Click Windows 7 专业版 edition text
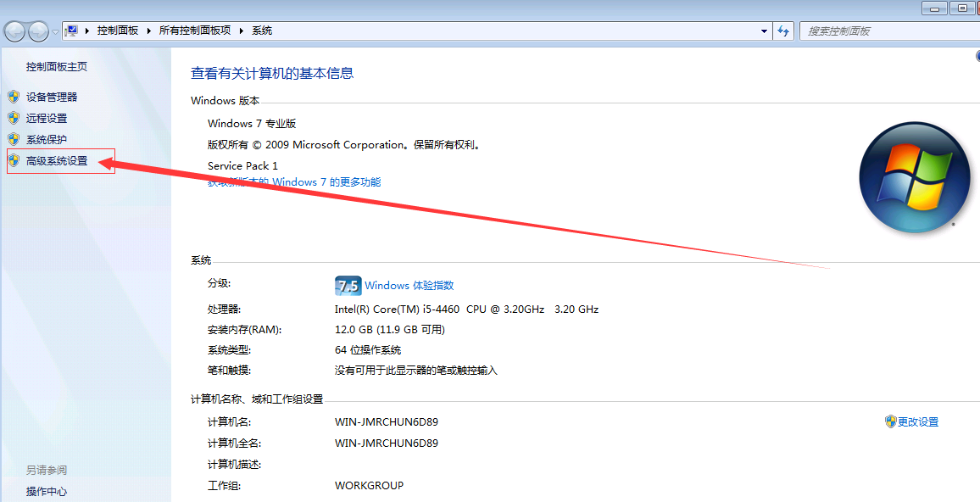Viewport: 980px width, 502px height. coord(252,124)
